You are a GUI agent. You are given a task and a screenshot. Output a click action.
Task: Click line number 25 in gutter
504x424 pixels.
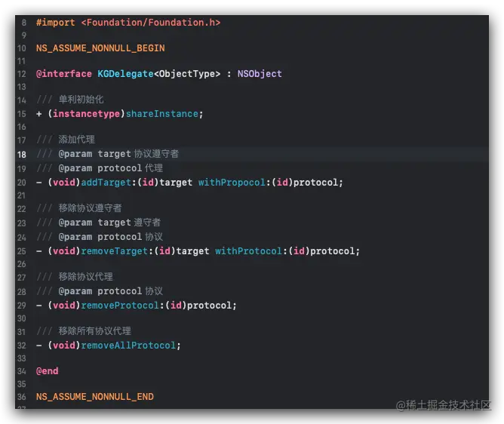22,251
